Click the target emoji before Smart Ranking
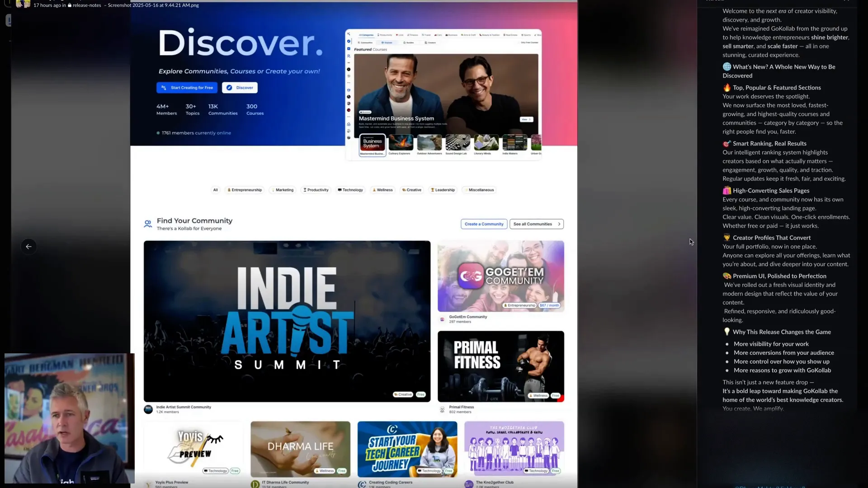868x488 pixels. coord(726,144)
